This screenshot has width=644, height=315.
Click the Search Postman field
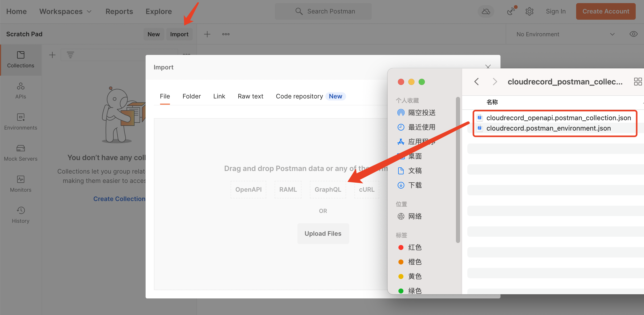tap(323, 11)
